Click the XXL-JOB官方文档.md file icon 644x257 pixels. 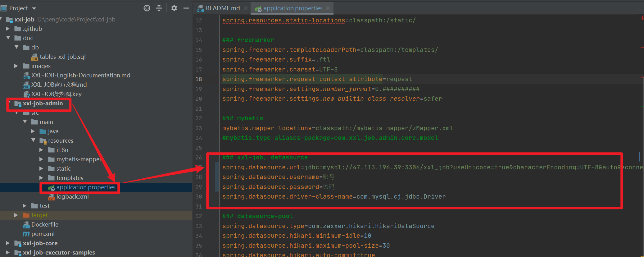[26, 85]
